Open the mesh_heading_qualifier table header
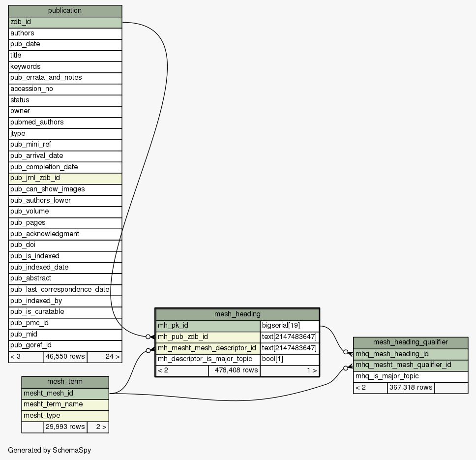This screenshot has height=460, width=476. click(410, 342)
